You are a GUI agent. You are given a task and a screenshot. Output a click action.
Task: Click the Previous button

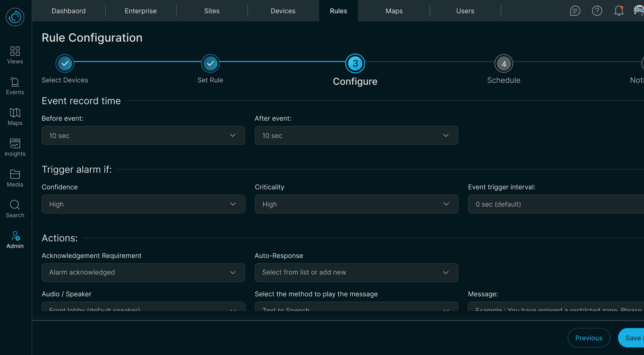click(589, 338)
